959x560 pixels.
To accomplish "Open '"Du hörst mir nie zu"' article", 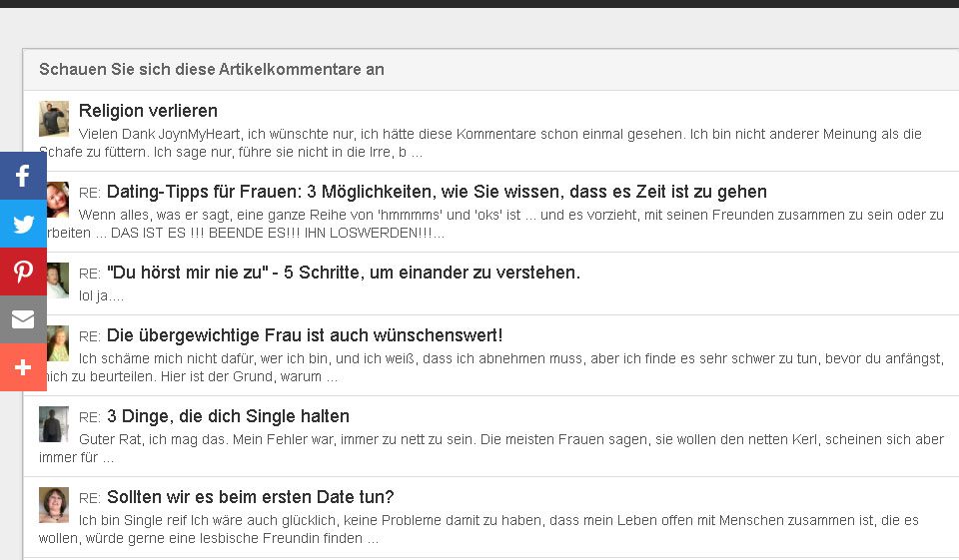I will 343,273.
